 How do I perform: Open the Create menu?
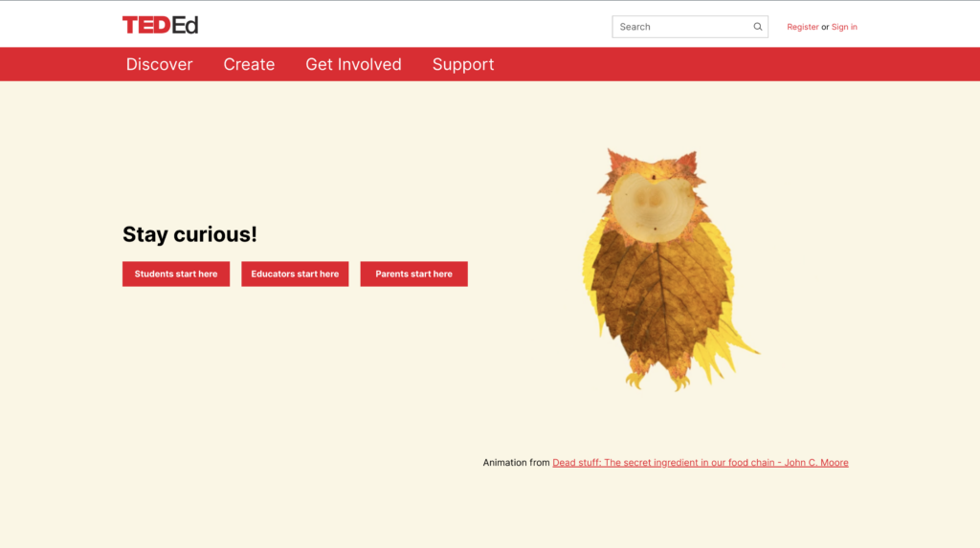(x=249, y=64)
